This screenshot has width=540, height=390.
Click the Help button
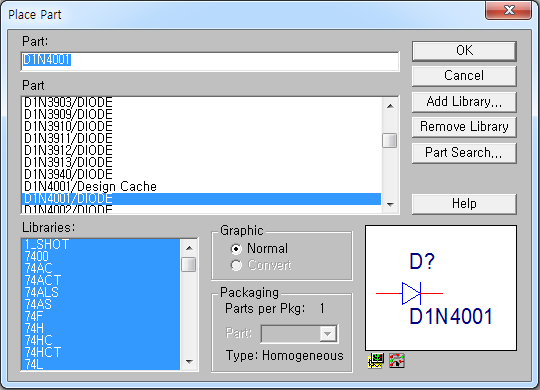(464, 204)
